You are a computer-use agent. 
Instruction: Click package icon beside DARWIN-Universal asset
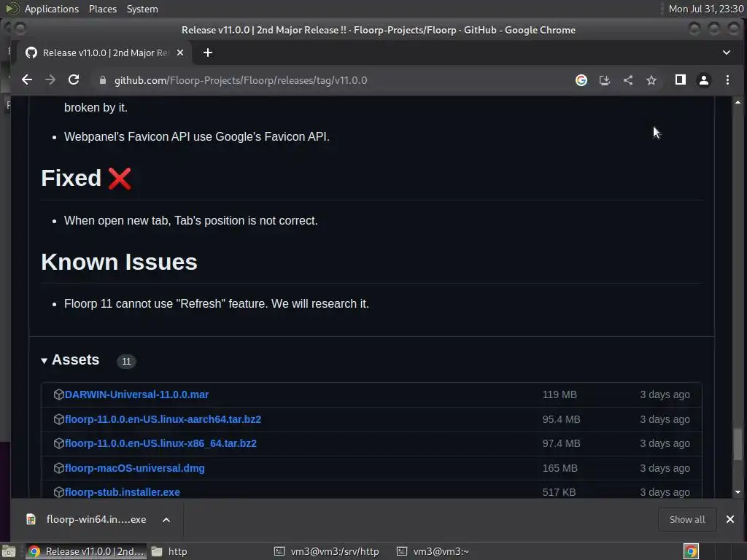[58, 394]
